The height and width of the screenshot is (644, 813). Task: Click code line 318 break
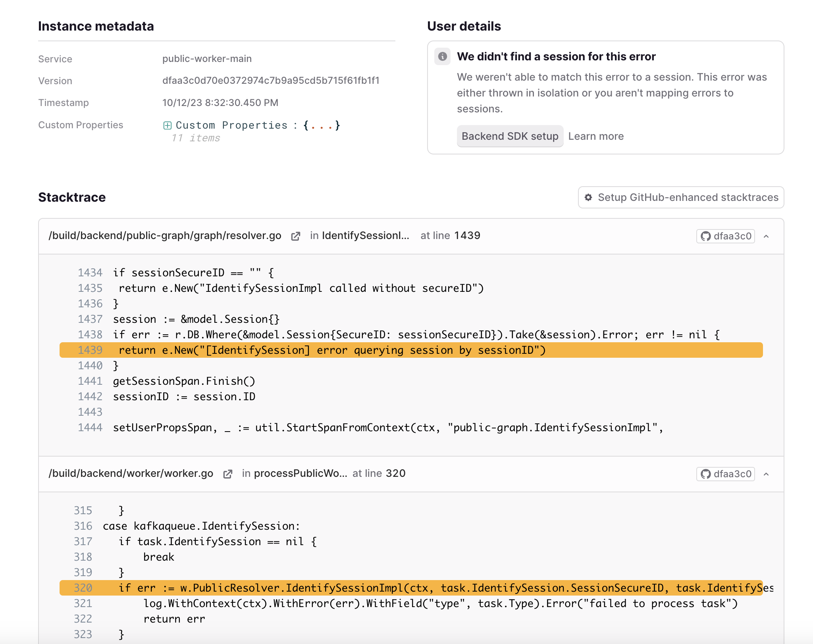pyautogui.click(x=159, y=557)
